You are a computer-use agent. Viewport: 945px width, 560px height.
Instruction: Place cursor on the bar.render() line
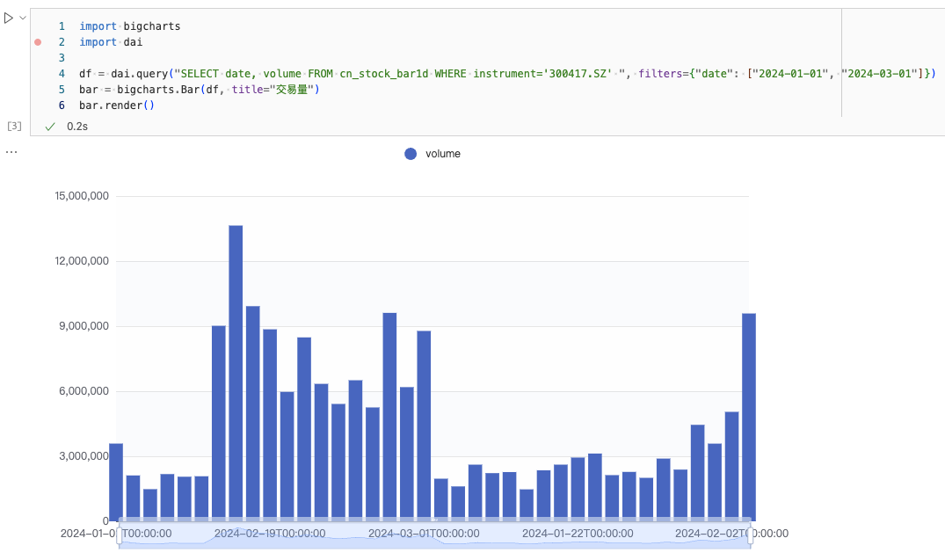coord(116,105)
